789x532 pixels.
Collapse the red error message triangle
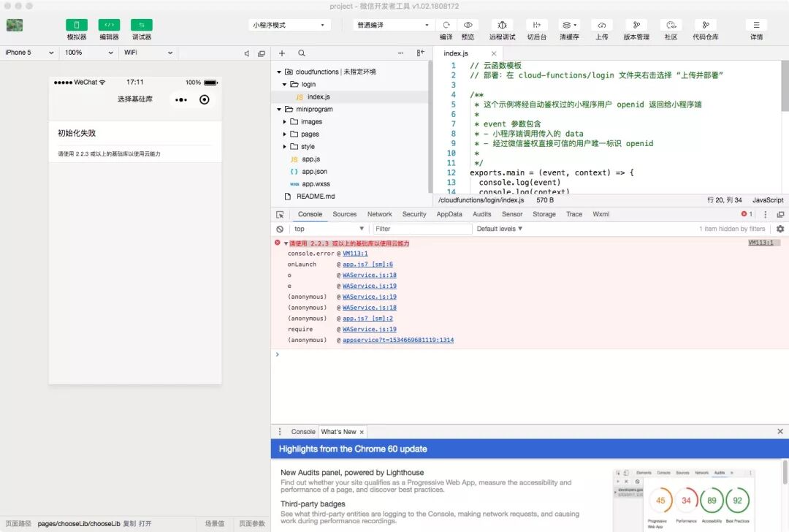coord(286,243)
